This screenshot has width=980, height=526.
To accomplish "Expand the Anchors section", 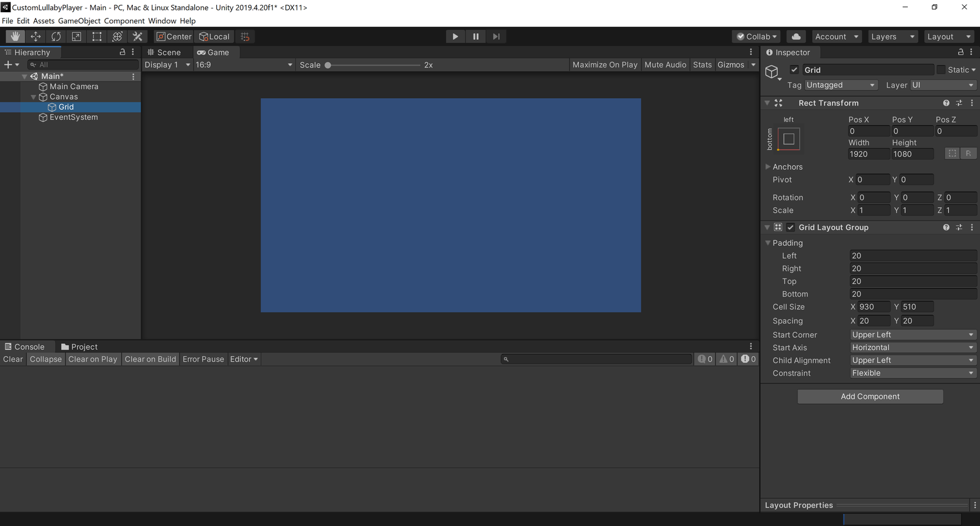I will click(768, 167).
